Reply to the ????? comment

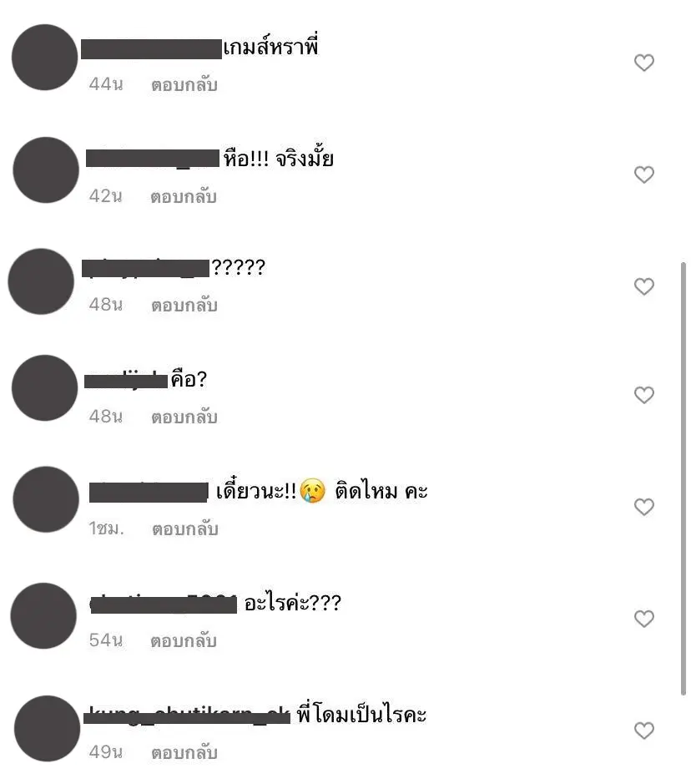184,305
